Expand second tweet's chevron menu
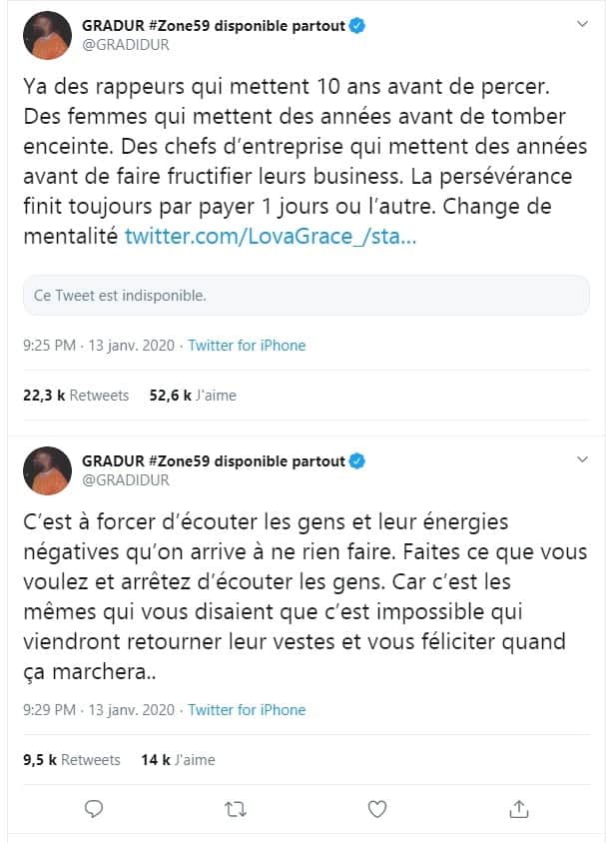616x843 pixels. click(582, 459)
